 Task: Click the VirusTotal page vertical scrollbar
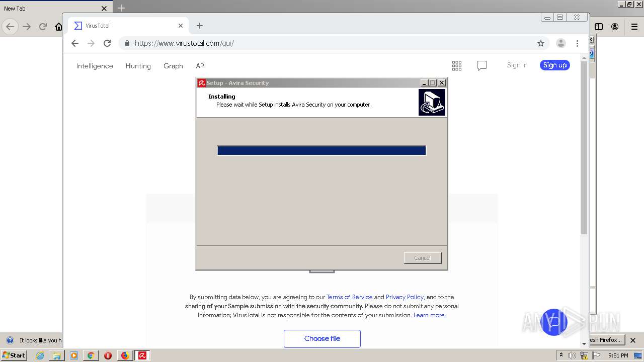click(584, 148)
